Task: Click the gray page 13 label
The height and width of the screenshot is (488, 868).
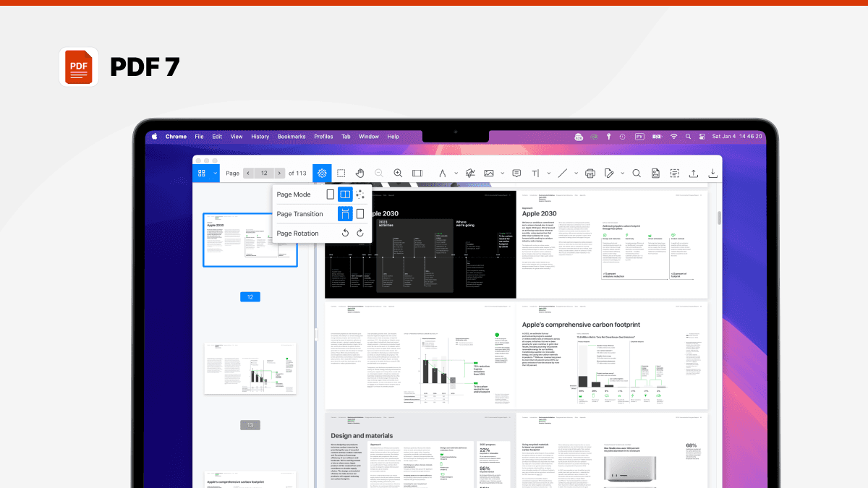Action: (x=250, y=425)
